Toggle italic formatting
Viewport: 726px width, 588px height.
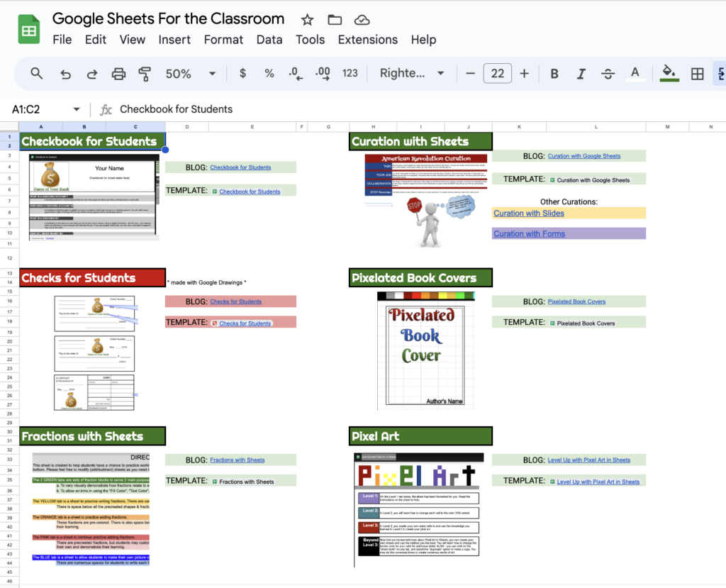(x=581, y=73)
